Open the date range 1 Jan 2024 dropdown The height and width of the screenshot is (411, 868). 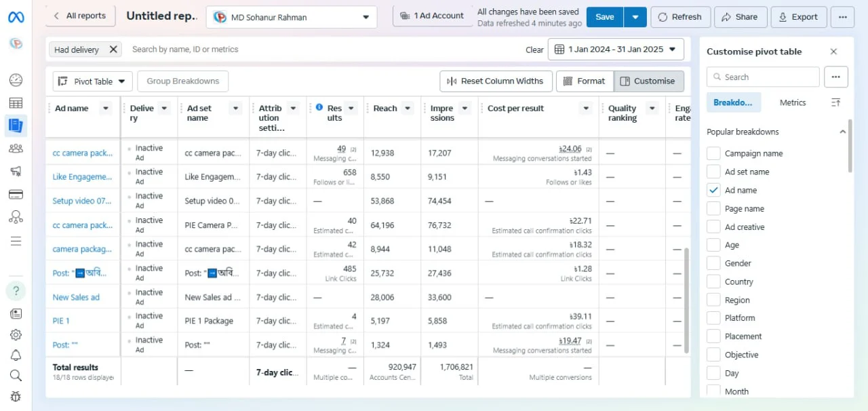point(615,50)
